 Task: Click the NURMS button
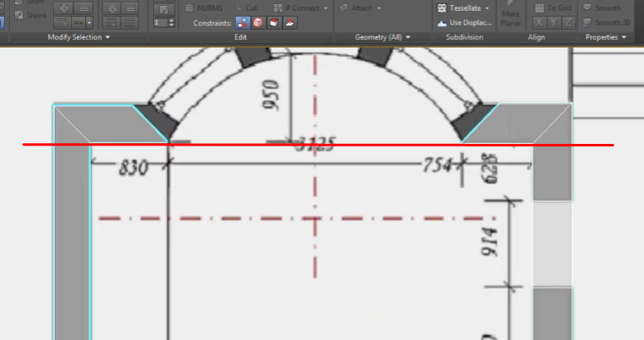204,7
